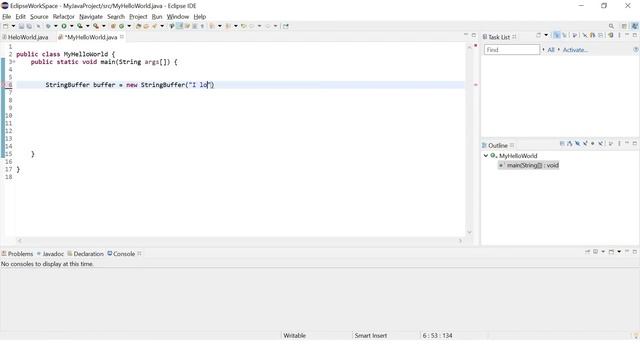Open the Window menu
Viewport: 640px width, 360px height.
[178, 17]
